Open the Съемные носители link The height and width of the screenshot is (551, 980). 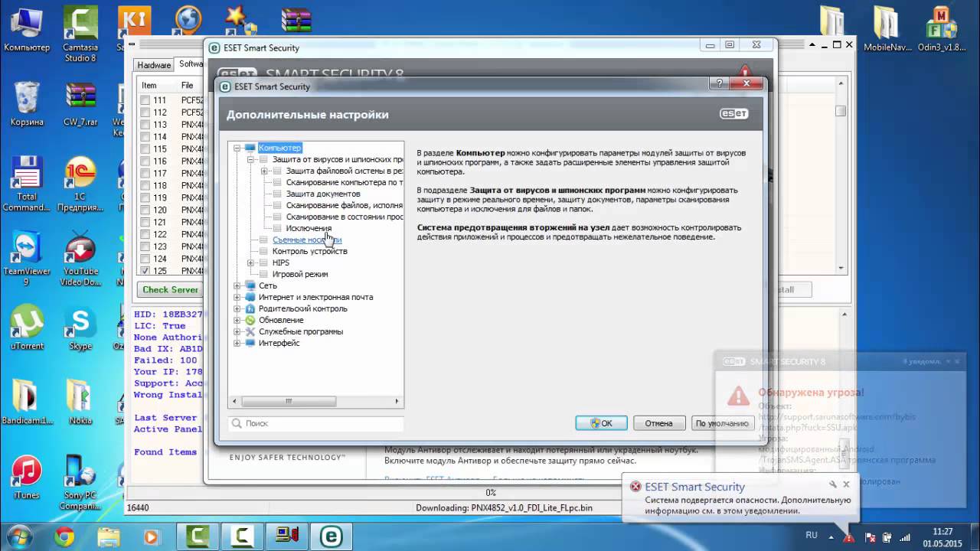[307, 240]
